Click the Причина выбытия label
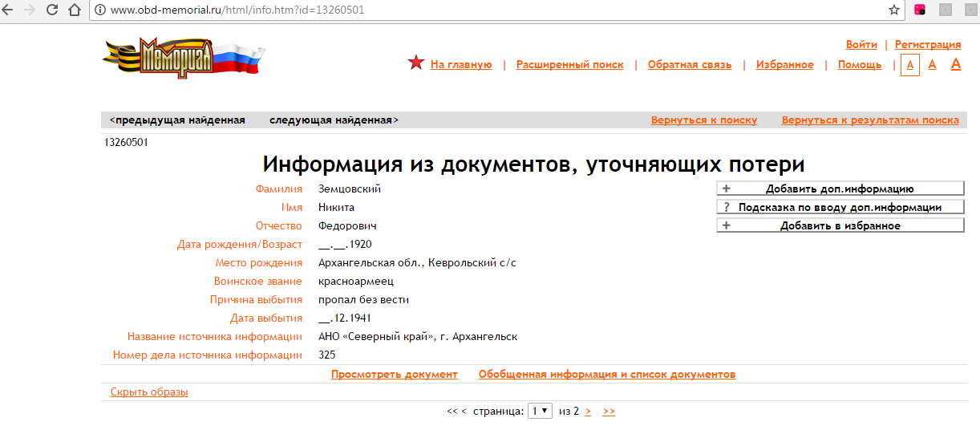Viewport: 980px width, 430px height. pyautogui.click(x=257, y=300)
